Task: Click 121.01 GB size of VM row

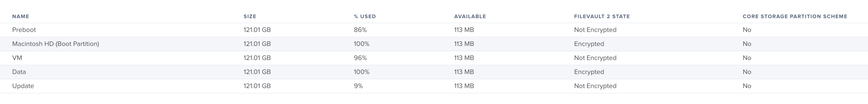Action: pyautogui.click(x=257, y=58)
